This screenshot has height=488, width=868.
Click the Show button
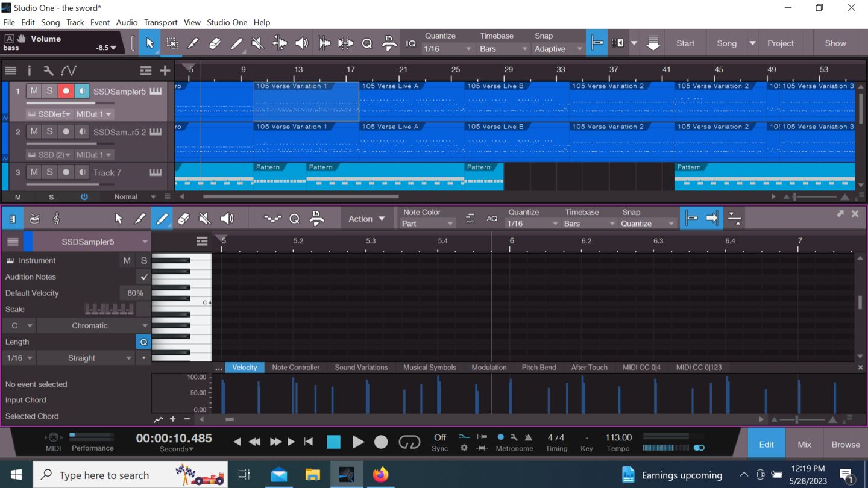pyautogui.click(x=835, y=43)
